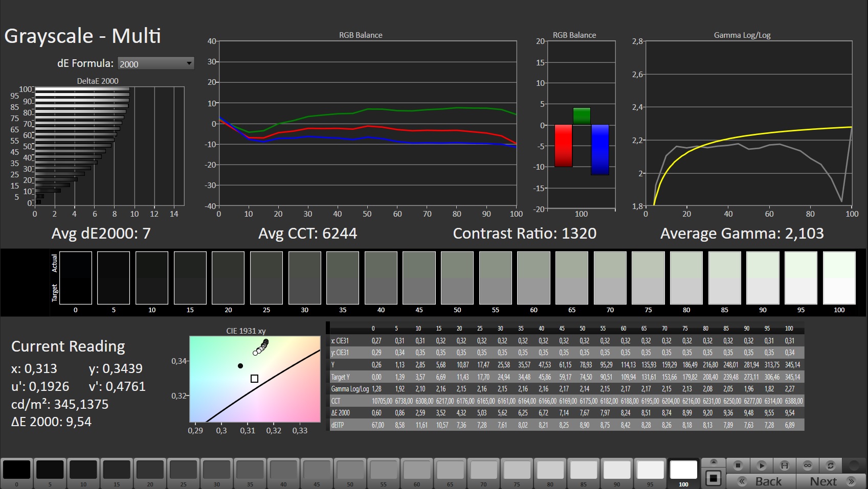The width and height of the screenshot is (868, 489).
Task: Select the 100 percent white patch
Action: click(683, 470)
